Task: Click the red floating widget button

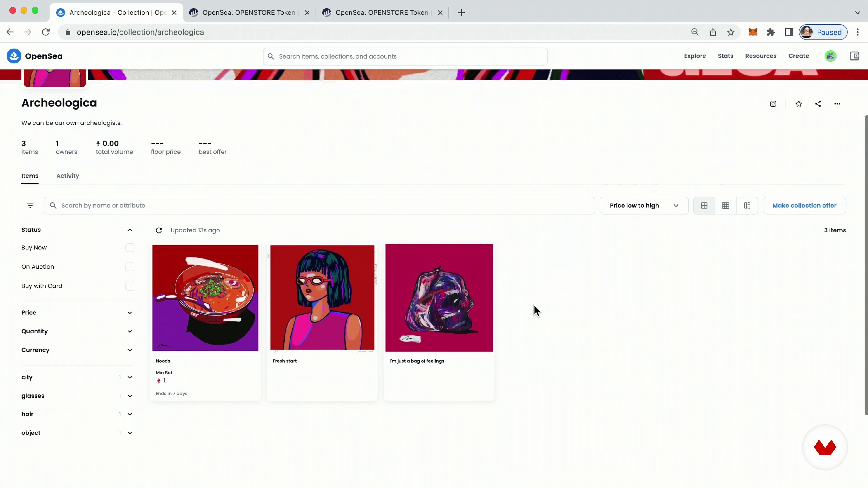Action: (825, 447)
